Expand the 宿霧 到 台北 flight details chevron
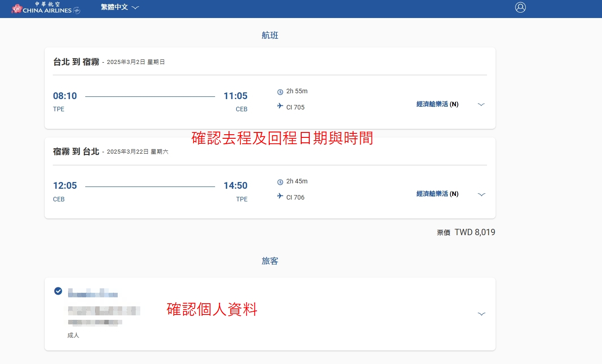 point(481,195)
